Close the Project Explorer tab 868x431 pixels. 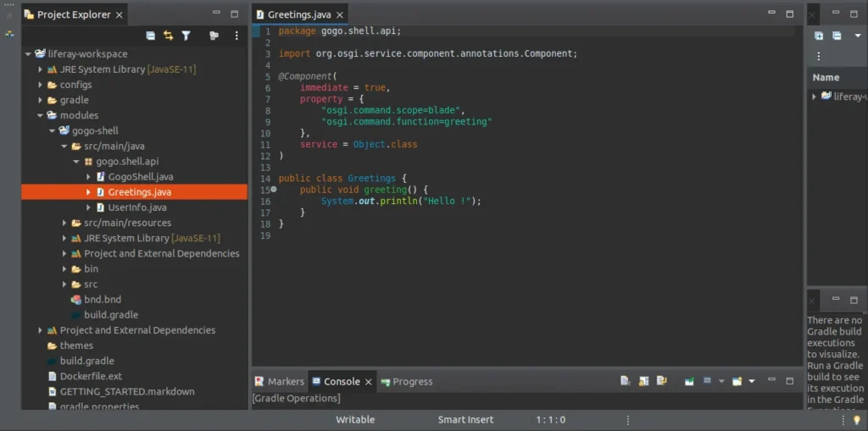(119, 15)
